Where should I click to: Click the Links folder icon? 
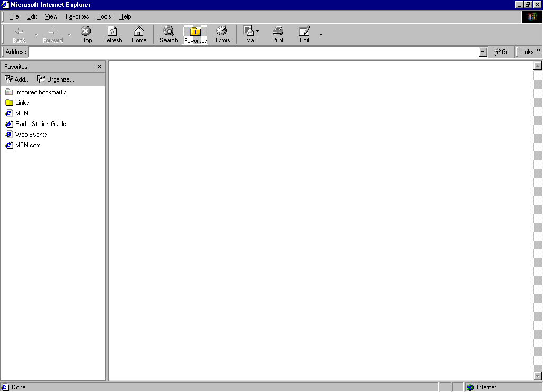pyautogui.click(x=10, y=103)
